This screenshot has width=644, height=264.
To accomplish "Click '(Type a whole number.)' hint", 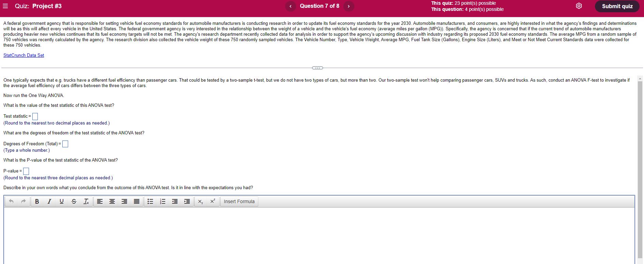I will [27, 150].
